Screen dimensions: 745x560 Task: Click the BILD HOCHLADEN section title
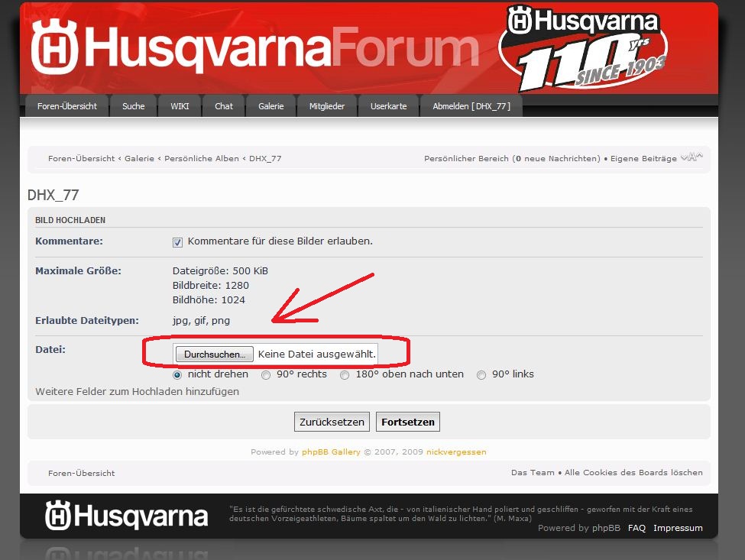coord(70,220)
